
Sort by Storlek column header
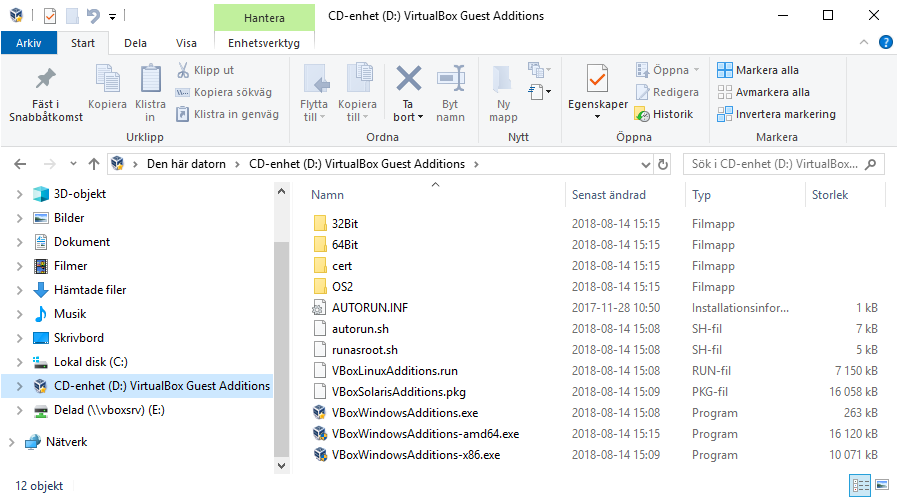point(829,195)
